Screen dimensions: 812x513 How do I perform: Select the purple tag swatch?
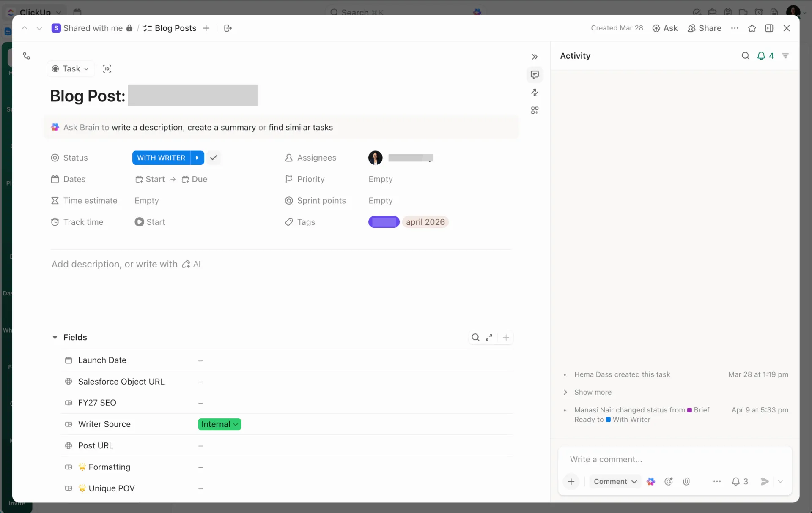384,222
